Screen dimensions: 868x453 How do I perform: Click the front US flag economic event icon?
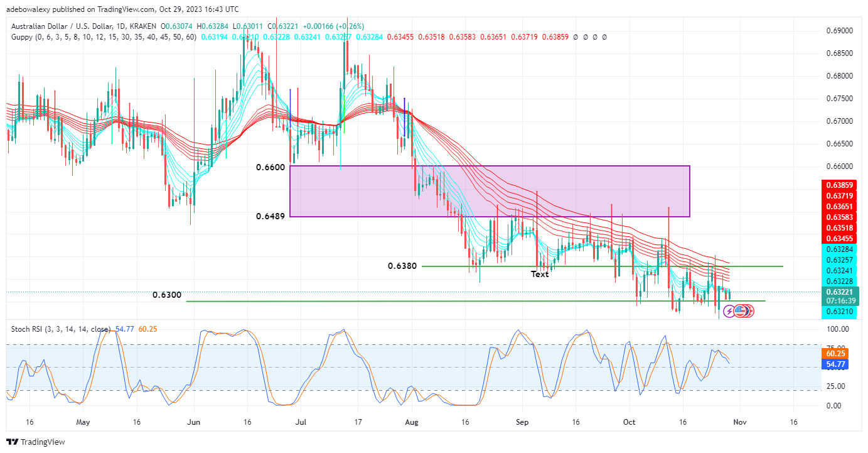[x=739, y=310]
